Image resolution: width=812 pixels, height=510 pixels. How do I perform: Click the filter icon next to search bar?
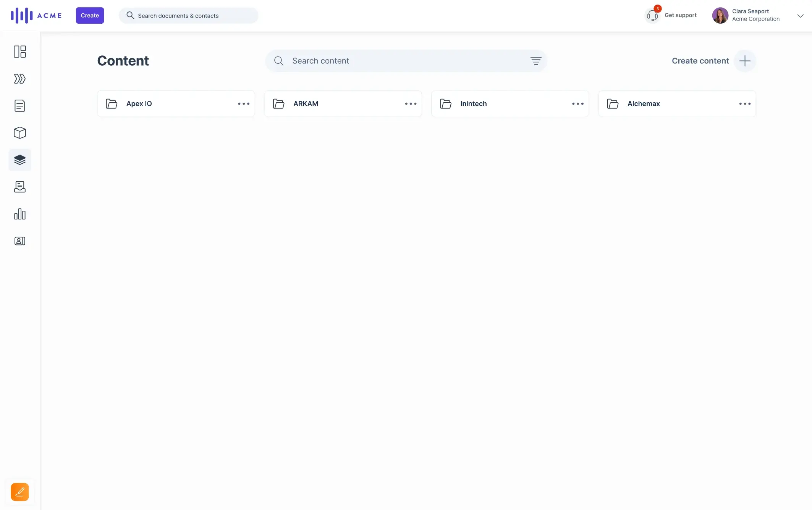[x=535, y=61]
